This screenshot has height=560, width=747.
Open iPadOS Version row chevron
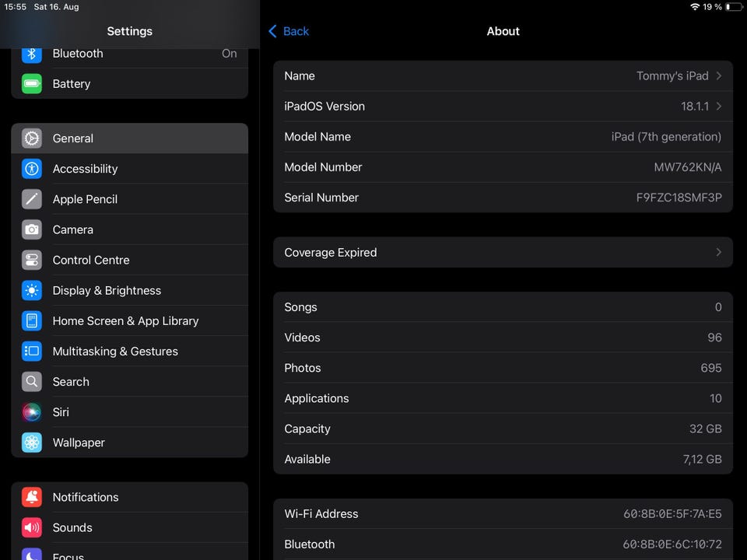pos(719,107)
